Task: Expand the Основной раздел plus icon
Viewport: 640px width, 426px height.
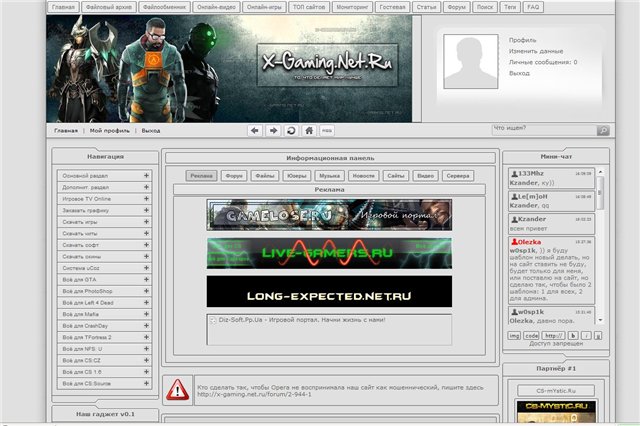Action: click(x=146, y=175)
